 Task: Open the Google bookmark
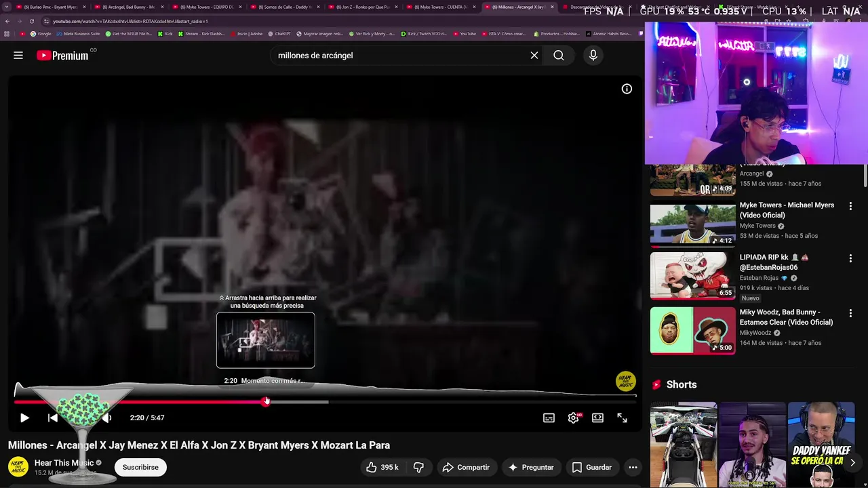click(x=41, y=34)
